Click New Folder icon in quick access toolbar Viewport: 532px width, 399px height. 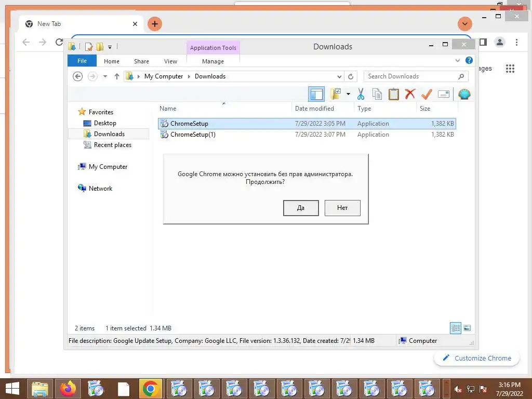100,46
